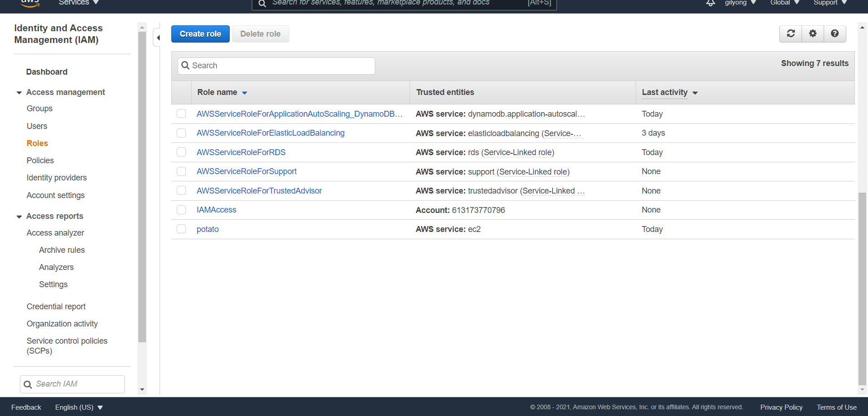Open the Support dropdown menu

830,3
